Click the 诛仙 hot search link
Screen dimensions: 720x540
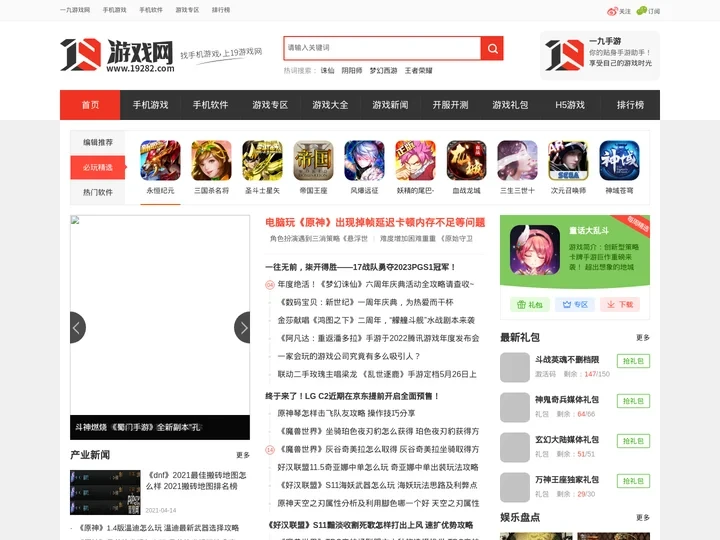327,70
